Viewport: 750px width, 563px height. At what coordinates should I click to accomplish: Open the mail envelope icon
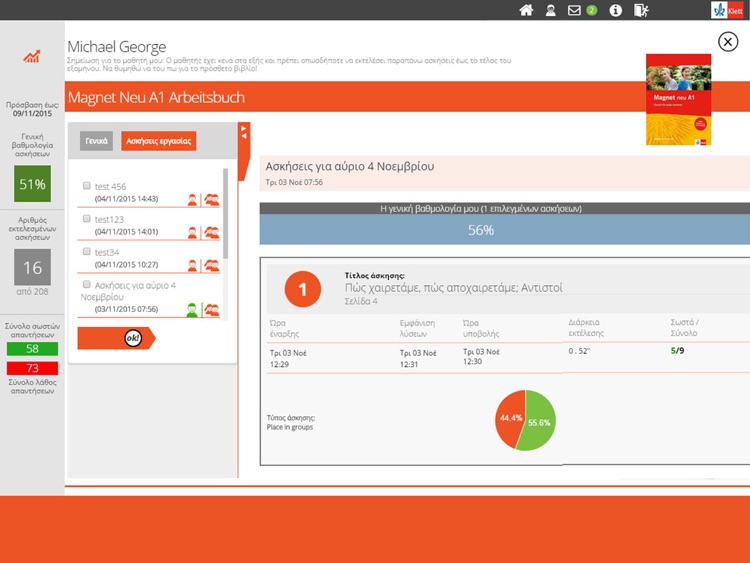coord(574,10)
